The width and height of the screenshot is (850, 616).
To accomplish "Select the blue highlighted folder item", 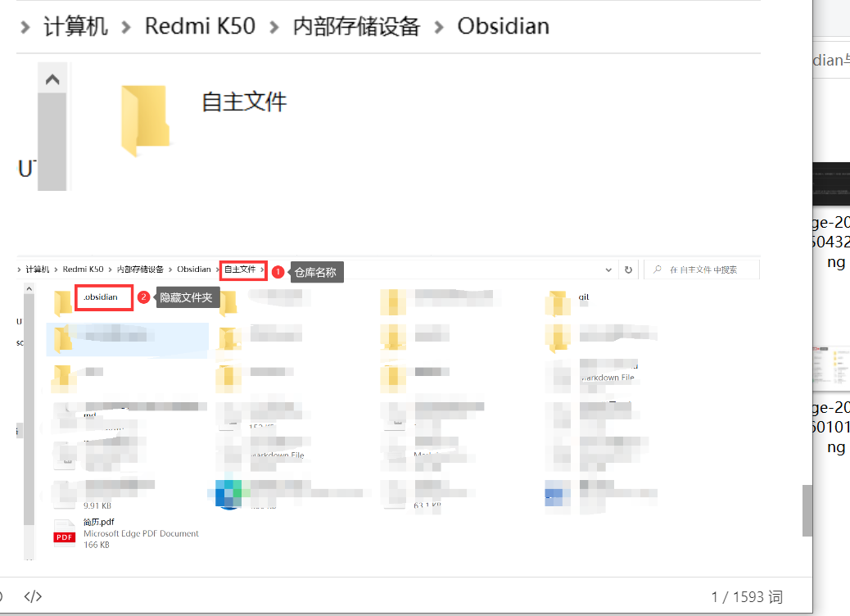I will pyautogui.click(x=127, y=342).
